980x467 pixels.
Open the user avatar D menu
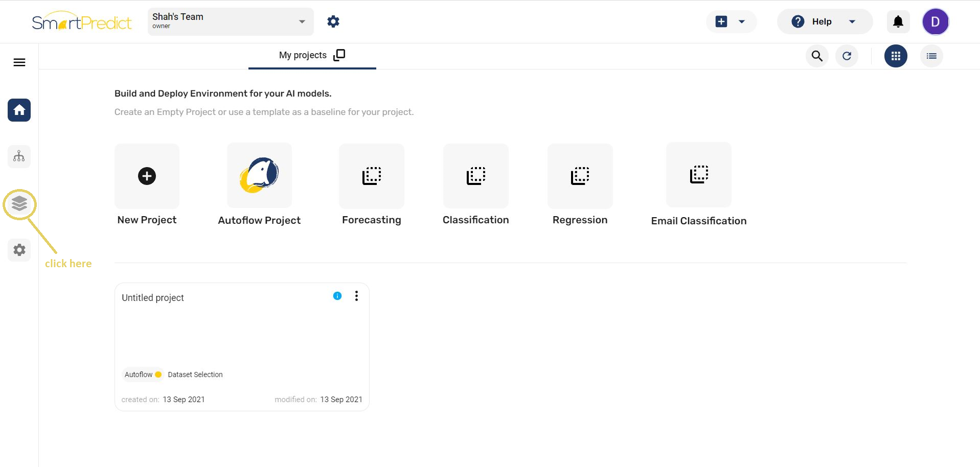(x=936, y=21)
